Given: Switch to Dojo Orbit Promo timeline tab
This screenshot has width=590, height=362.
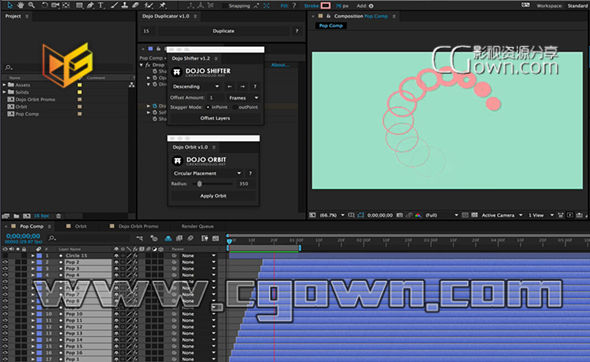Looking at the screenshot, I should point(138,226).
